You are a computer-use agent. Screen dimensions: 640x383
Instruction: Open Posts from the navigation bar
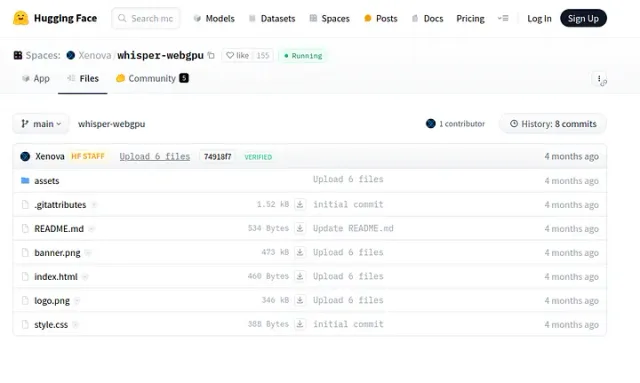click(x=380, y=18)
